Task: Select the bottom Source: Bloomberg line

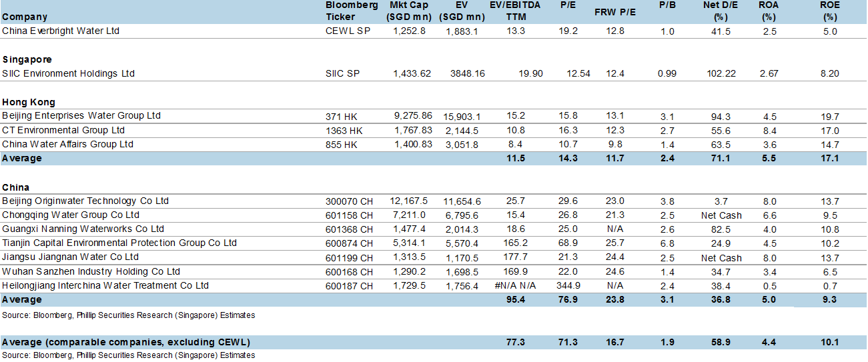Action: coord(129,355)
